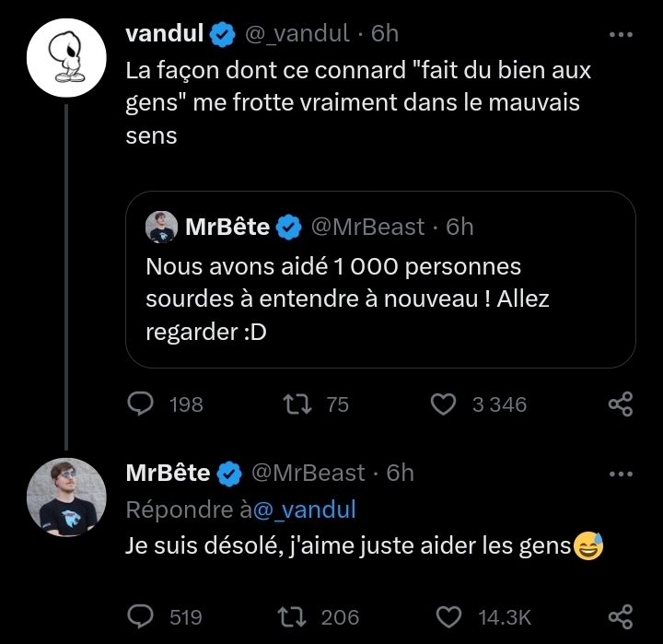663x644 pixels.
Task: Click the @_vandul mention link in reply
Action: [x=304, y=509]
